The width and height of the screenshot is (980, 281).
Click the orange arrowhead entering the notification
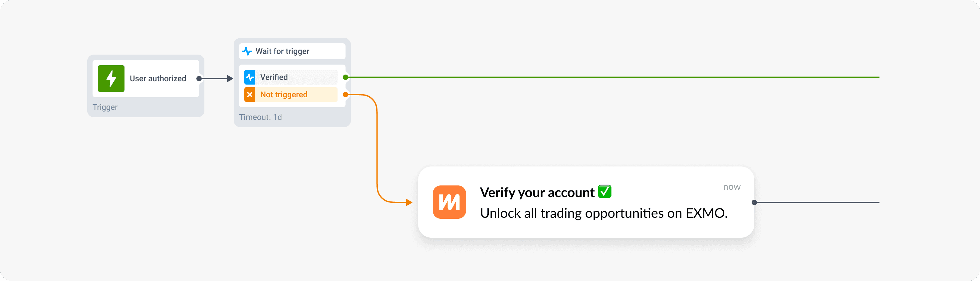(409, 202)
